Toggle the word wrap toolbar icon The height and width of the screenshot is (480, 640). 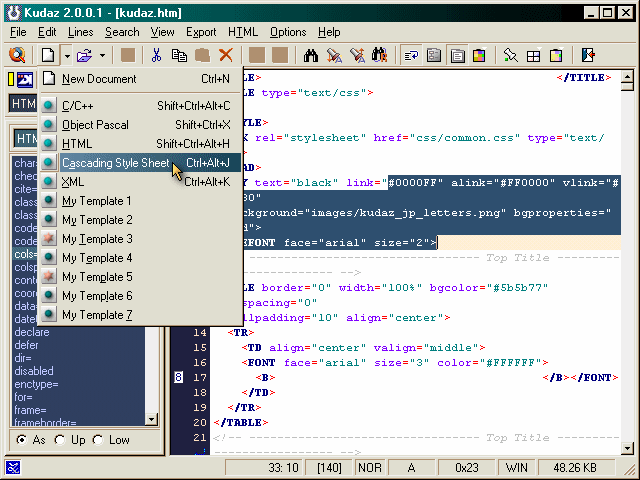coord(411,55)
